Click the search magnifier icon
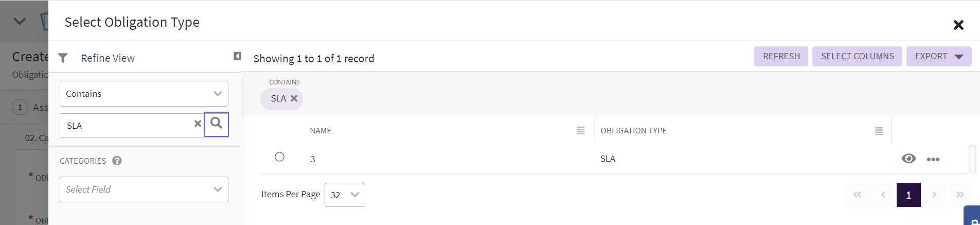The height and width of the screenshot is (225, 980). click(217, 124)
